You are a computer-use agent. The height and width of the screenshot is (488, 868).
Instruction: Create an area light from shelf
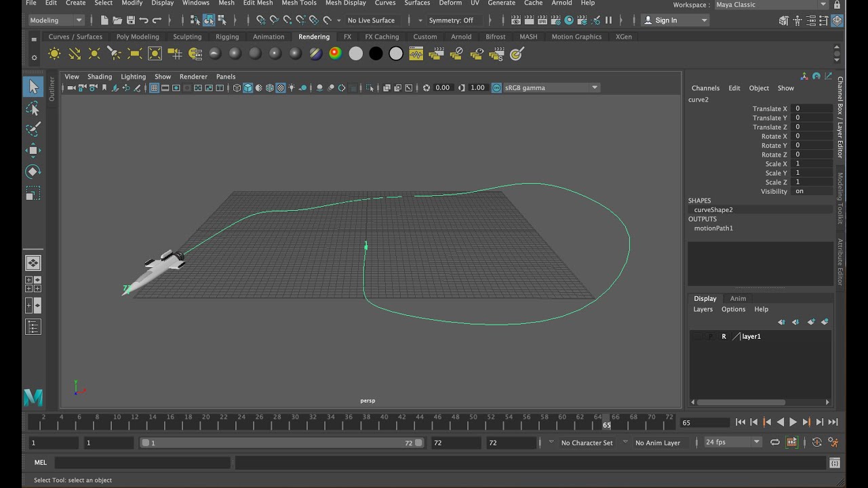134,54
